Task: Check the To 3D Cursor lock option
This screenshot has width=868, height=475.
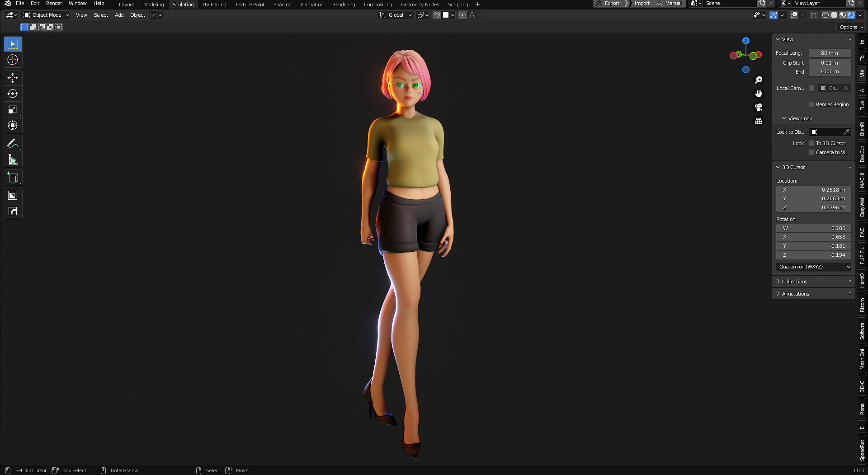Action: [x=812, y=143]
